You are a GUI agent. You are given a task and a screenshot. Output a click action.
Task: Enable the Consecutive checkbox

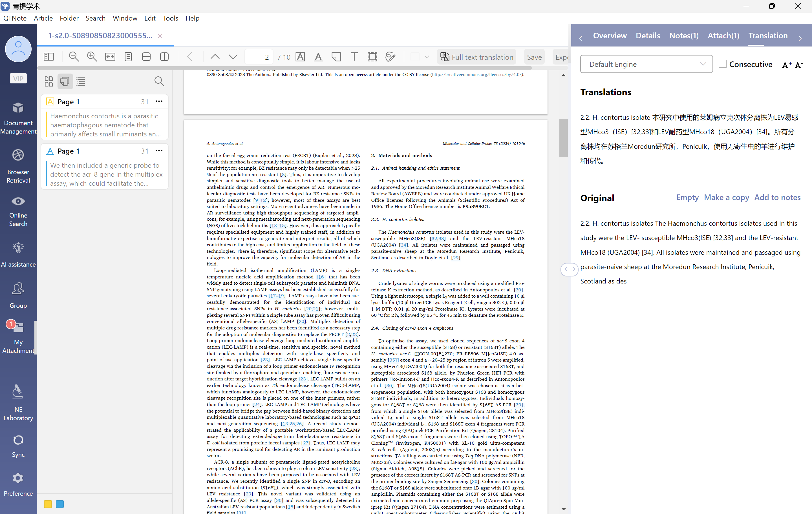[x=722, y=64]
